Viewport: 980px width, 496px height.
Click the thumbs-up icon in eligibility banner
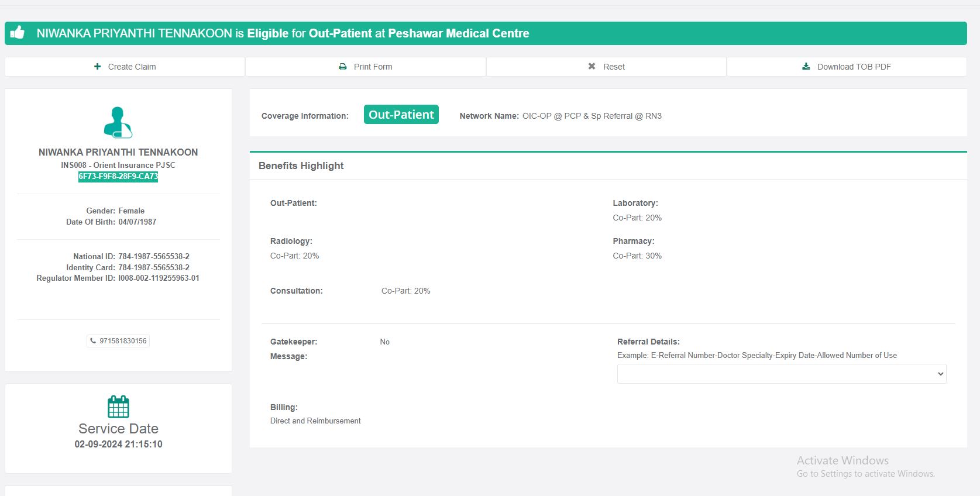18,33
